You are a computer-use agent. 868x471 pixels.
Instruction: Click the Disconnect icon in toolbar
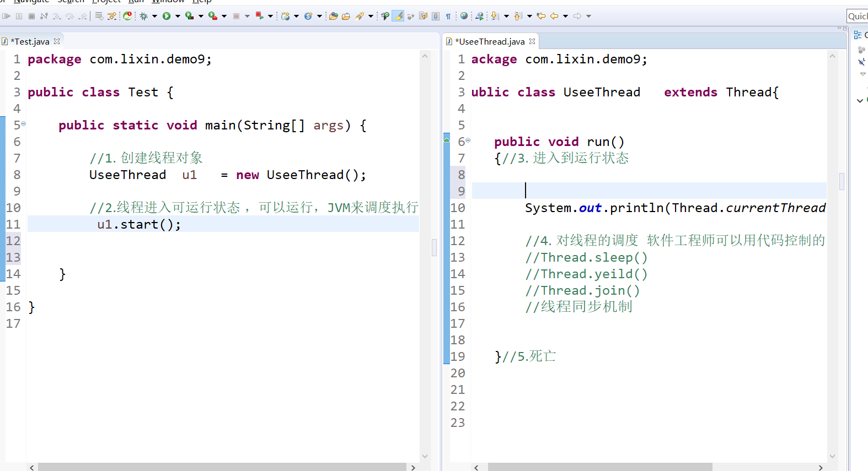point(44,16)
